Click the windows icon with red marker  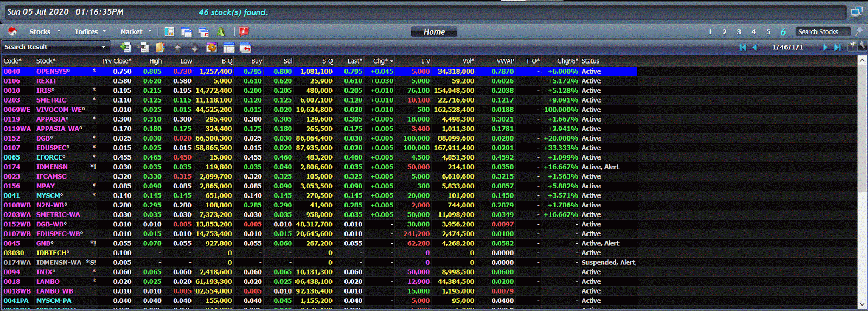(x=203, y=32)
